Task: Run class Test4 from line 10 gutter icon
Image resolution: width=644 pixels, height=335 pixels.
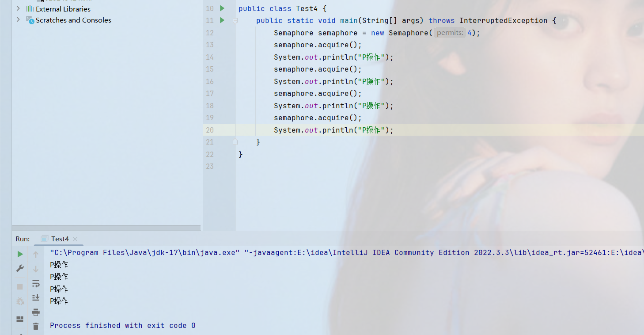Action: click(x=222, y=8)
